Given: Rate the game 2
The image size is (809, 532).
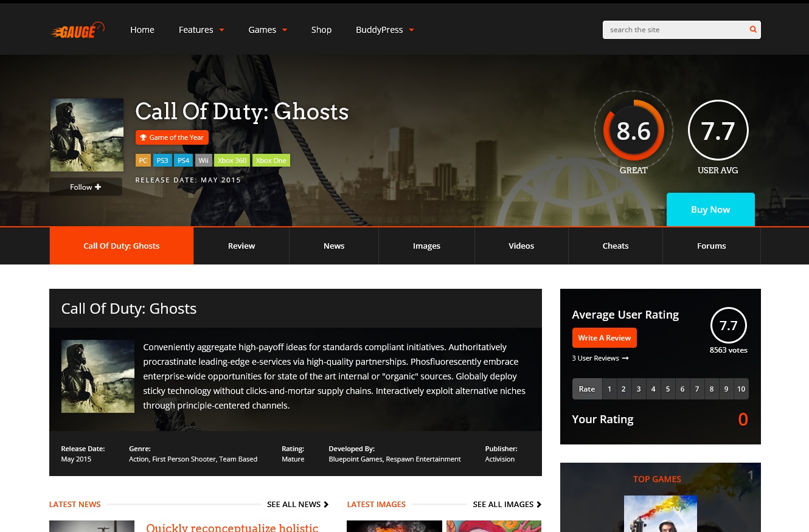Looking at the screenshot, I should [x=624, y=389].
